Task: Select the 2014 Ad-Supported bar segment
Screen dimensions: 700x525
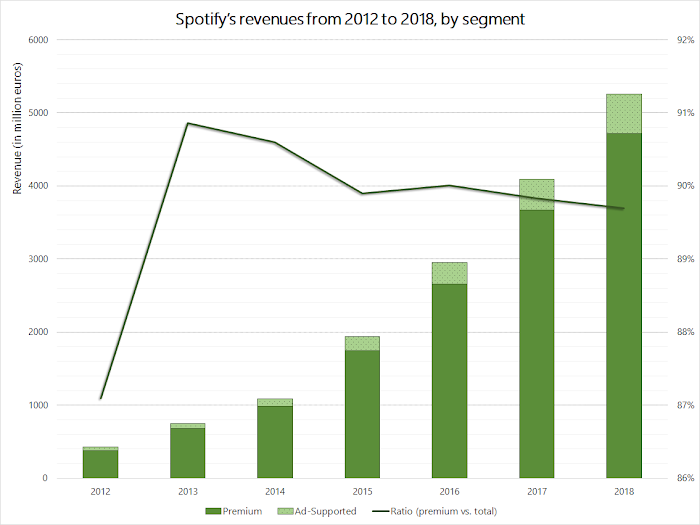Action: [x=275, y=402]
